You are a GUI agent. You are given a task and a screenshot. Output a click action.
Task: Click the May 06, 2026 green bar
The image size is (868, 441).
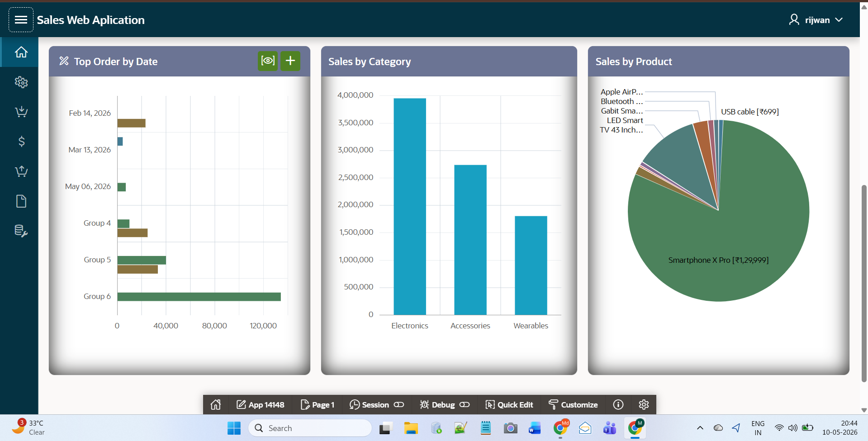click(121, 187)
